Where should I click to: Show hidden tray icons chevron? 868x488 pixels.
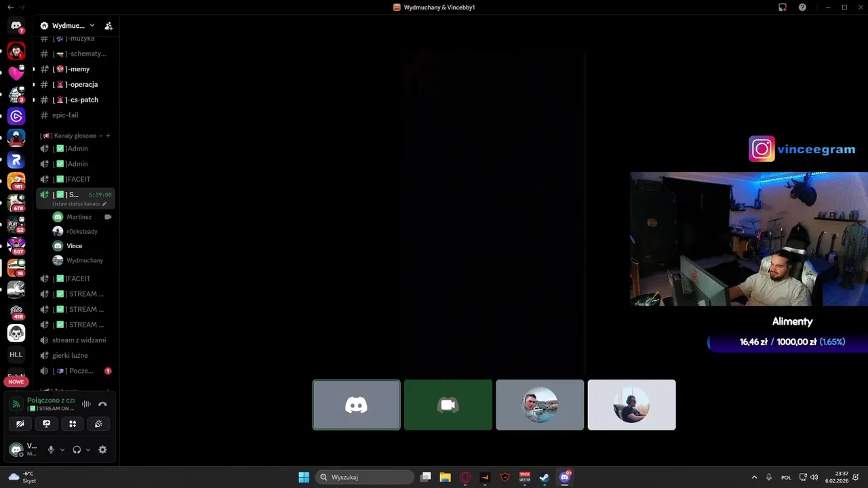[x=754, y=477]
